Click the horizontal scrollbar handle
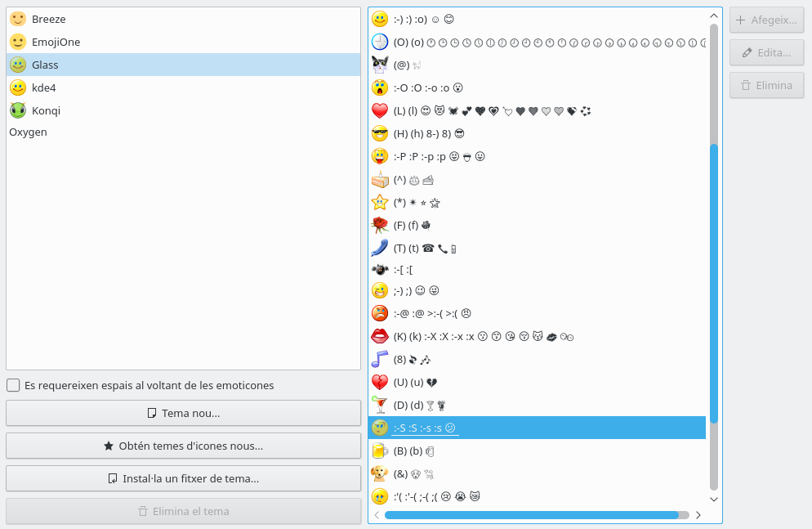Image resolution: width=812 pixels, height=529 pixels. [531, 515]
